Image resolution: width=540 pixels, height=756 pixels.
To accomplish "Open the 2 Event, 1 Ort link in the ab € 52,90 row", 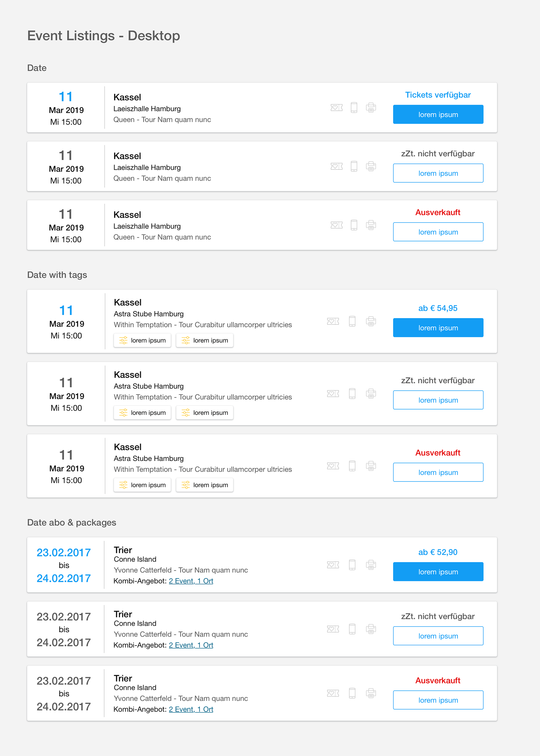I will pos(191,581).
